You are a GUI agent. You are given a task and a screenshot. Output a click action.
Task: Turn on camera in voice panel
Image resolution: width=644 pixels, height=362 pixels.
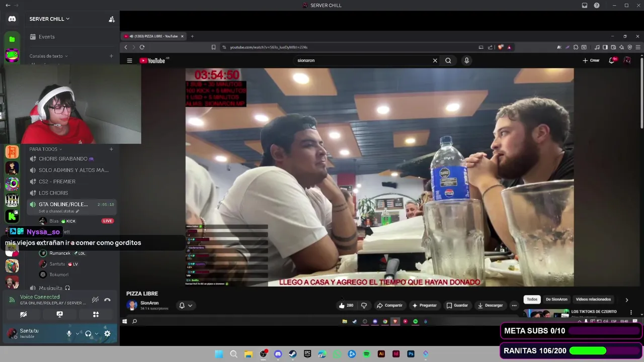point(23,314)
